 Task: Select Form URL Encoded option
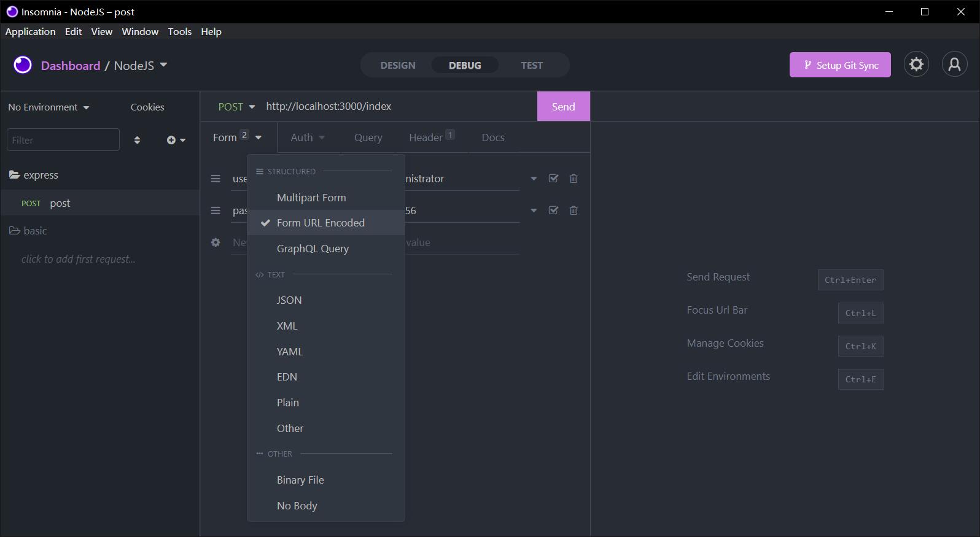point(325,223)
